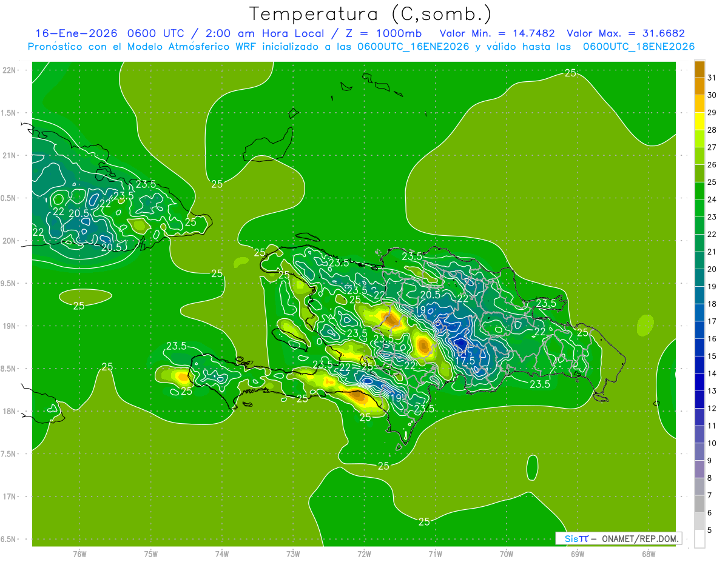Click the "0600UTC_18ENE2026" valid-until time
Viewport: 728px width, 562px height.
(638, 47)
